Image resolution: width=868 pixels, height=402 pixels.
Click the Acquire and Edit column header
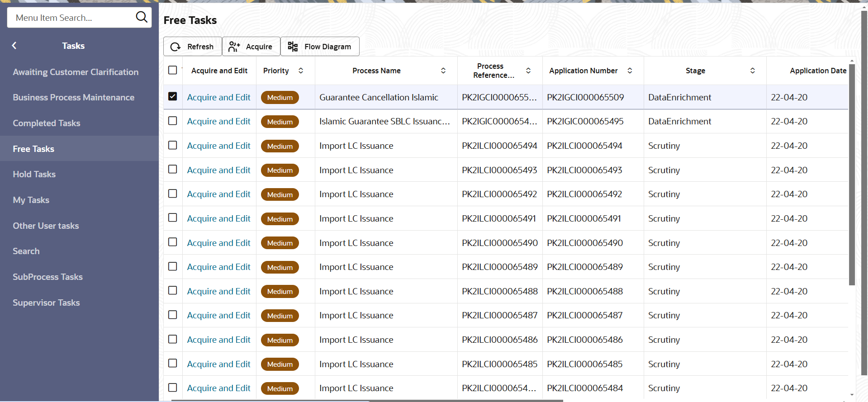[x=219, y=71]
